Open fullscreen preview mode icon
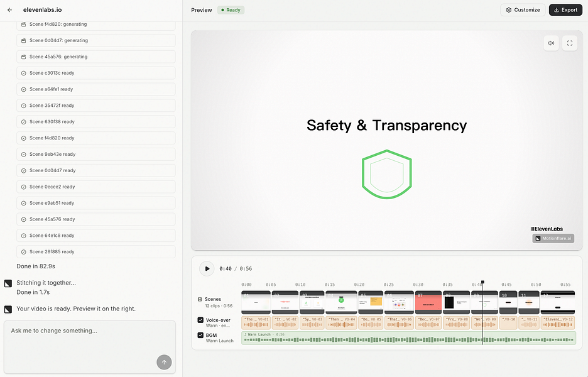The image size is (588, 377). [570, 43]
